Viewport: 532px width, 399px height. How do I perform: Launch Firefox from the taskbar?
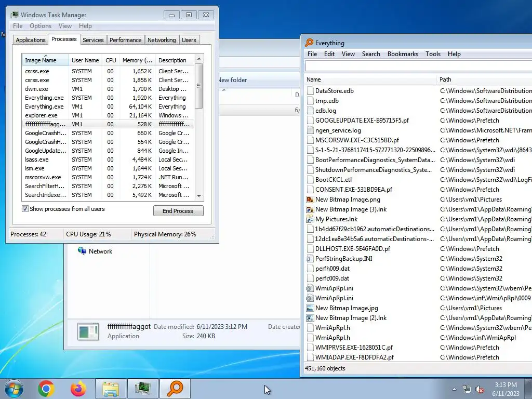click(78, 389)
